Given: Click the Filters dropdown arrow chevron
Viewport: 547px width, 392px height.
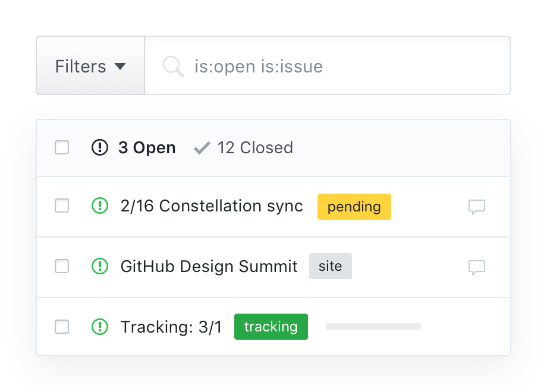Looking at the screenshot, I should pos(121,67).
